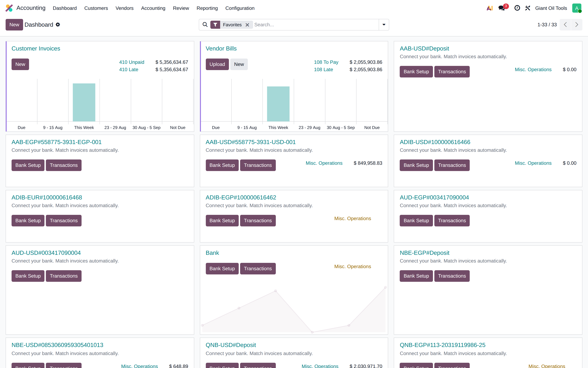Screen dimensions: 588x368
Task: Open Misc. Operations for AAB-USD#Deposit
Action: (533, 70)
